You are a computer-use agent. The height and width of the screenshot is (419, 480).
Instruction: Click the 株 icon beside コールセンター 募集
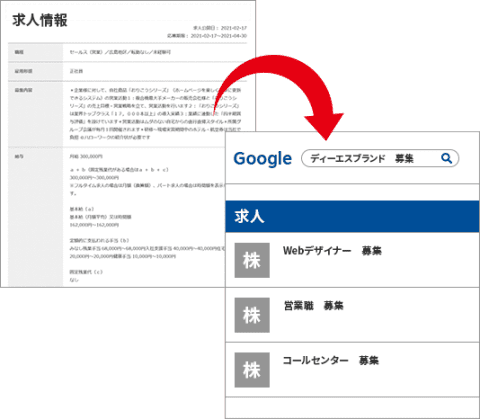tap(252, 370)
